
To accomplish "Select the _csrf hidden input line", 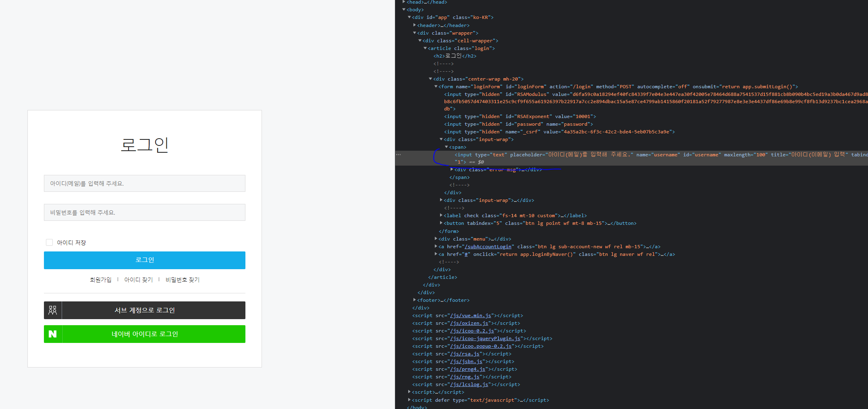I will coord(559,132).
